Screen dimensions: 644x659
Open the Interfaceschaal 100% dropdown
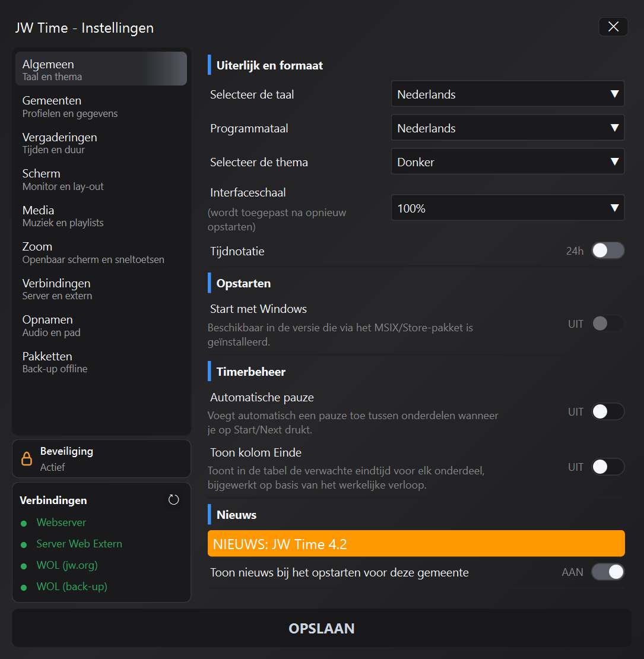point(507,208)
